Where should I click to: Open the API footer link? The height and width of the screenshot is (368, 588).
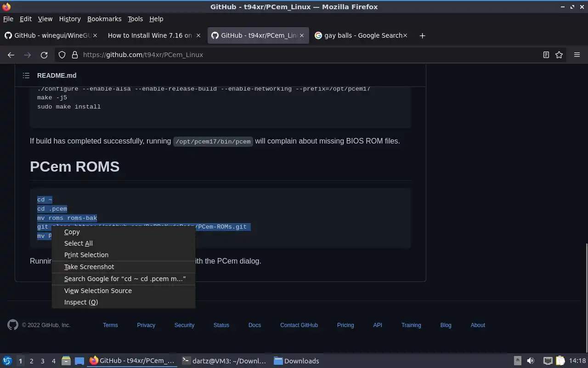[378, 325]
